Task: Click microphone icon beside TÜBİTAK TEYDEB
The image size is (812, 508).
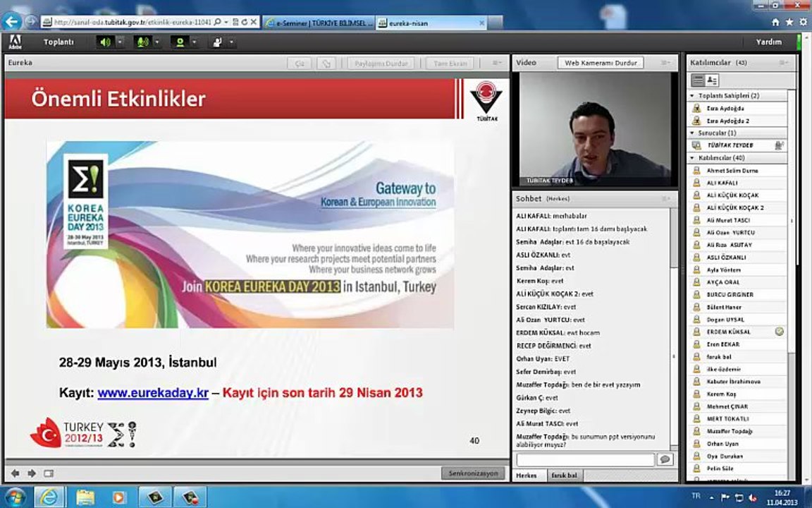Action: point(779,145)
